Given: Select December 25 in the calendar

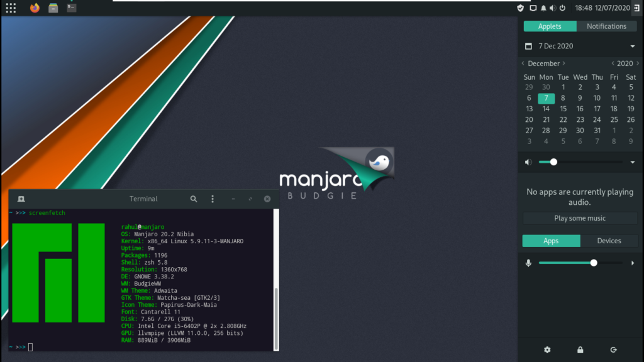Looking at the screenshot, I should pos(614,119).
